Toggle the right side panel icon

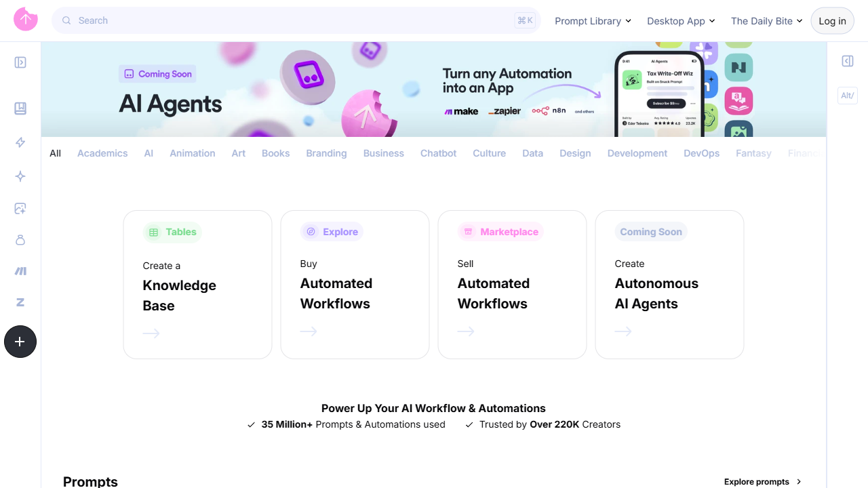[x=848, y=62]
